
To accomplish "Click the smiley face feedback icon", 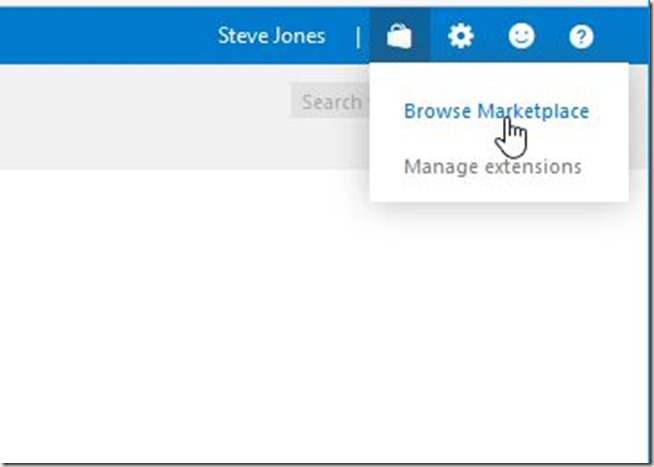I will (521, 37).
